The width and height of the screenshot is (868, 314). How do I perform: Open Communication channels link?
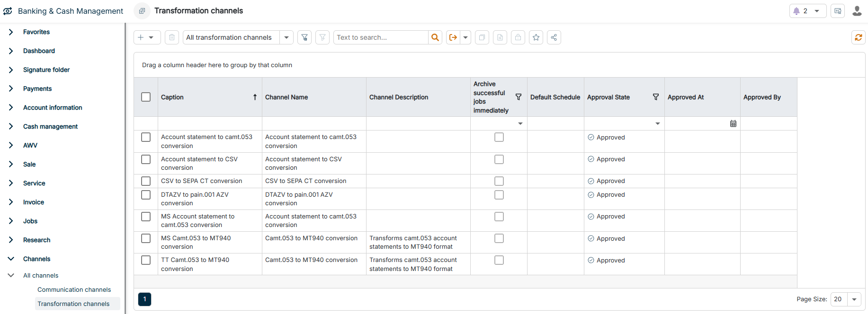74,290
